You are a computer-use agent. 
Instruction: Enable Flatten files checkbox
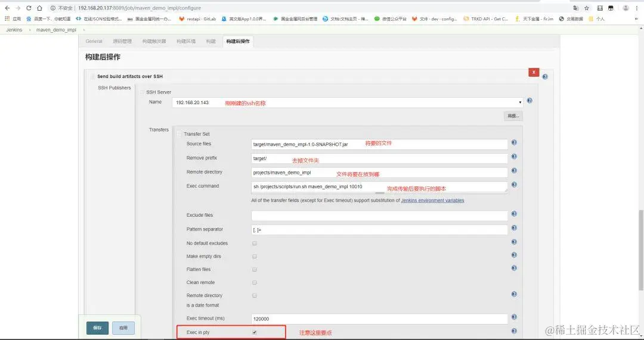pyautogui.click(x=254, y=270)
